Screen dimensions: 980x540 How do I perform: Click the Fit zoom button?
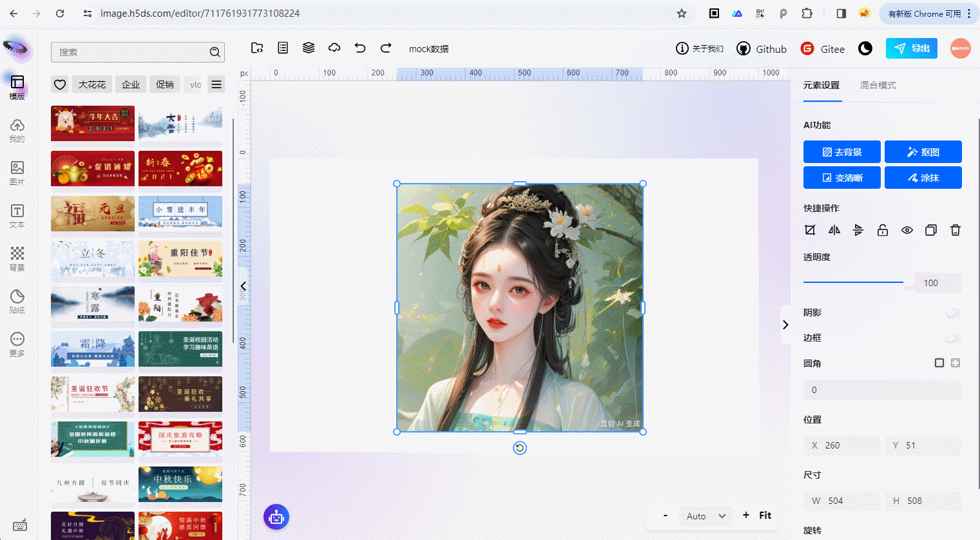(765, 516)
